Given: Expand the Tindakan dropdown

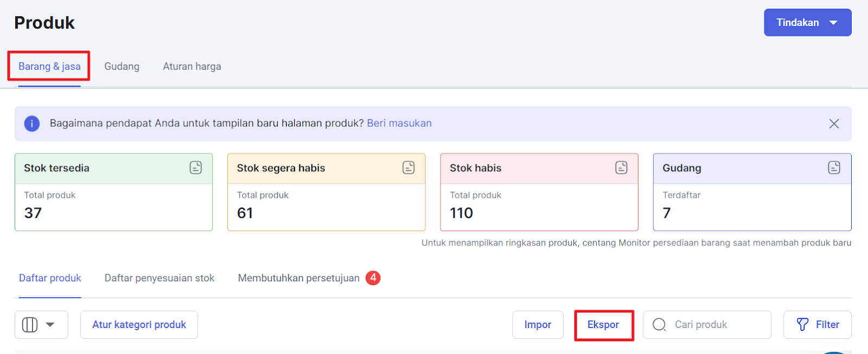Looking at the screenshot, I should (807, 22).
